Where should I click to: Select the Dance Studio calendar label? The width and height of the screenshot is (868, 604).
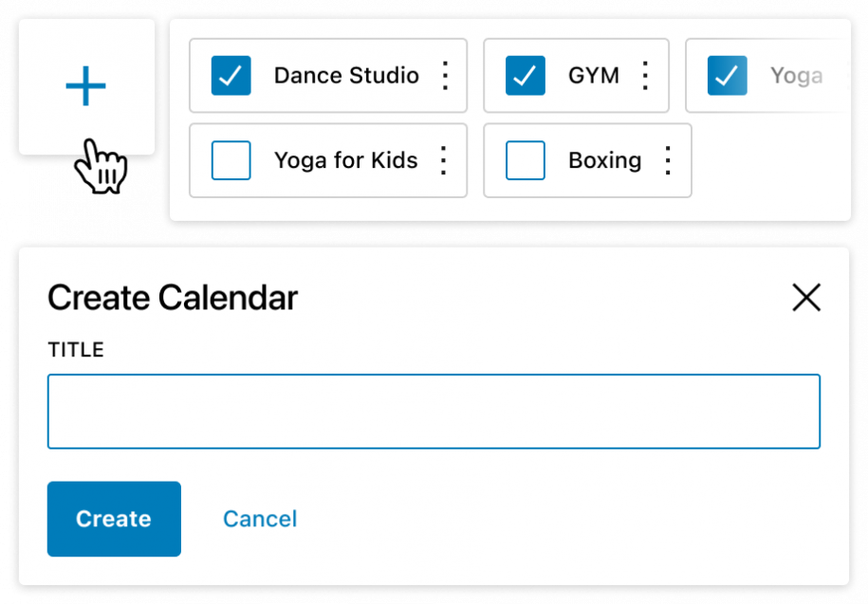346,75
